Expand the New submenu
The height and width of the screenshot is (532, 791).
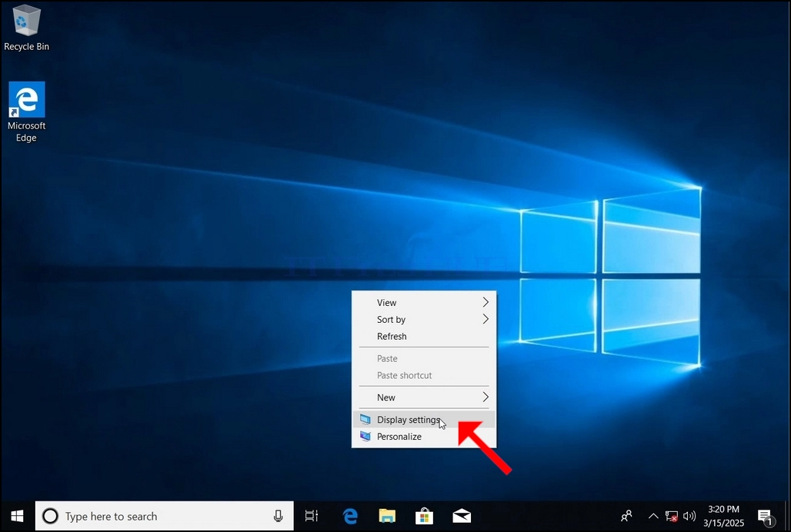pos(424,397)
